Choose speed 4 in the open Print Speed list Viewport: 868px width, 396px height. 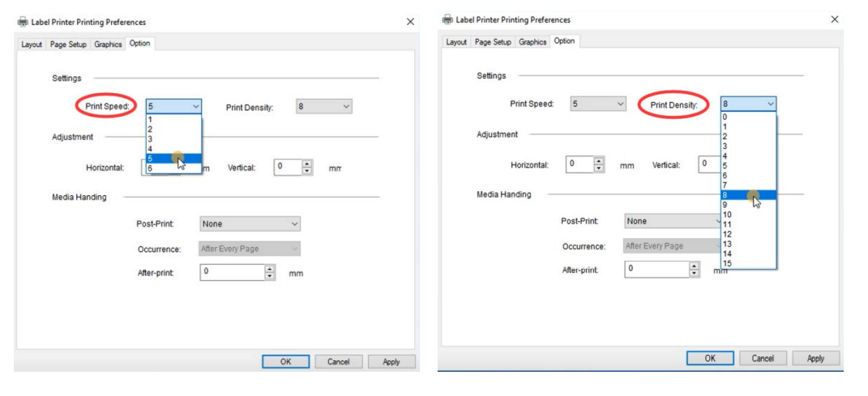[173, 149]
